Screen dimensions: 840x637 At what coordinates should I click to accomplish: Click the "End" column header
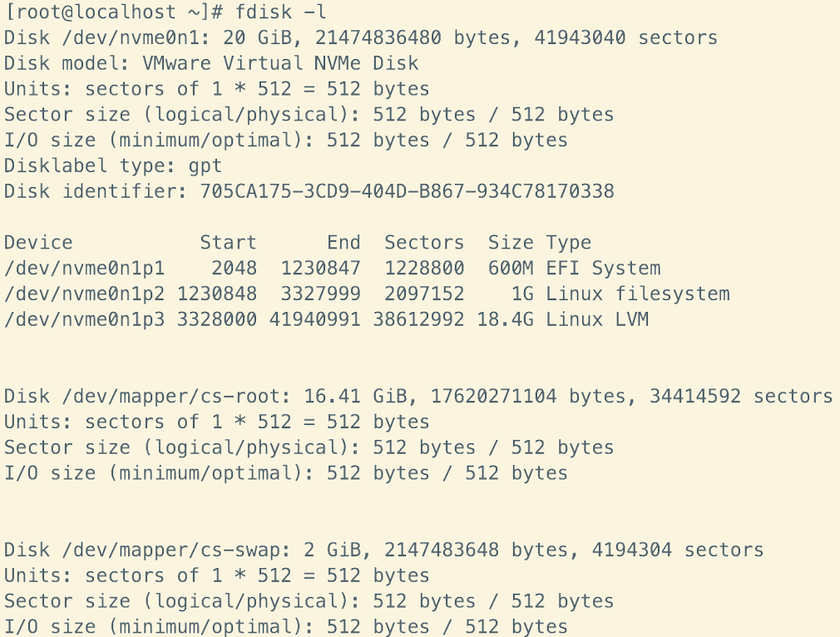click(x=343, y=243)
